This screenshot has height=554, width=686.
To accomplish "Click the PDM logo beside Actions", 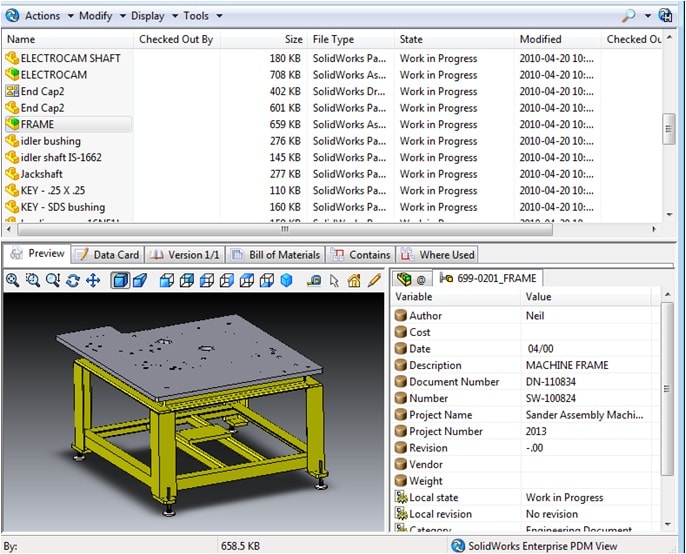I will pyautogui.click(x=12, y=16).
